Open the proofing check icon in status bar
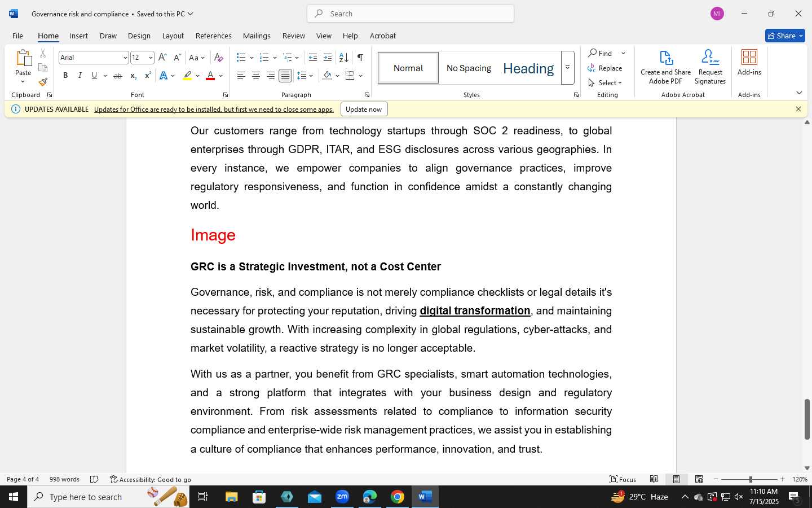This screenshot has height=508, width=812. [94, 479]
